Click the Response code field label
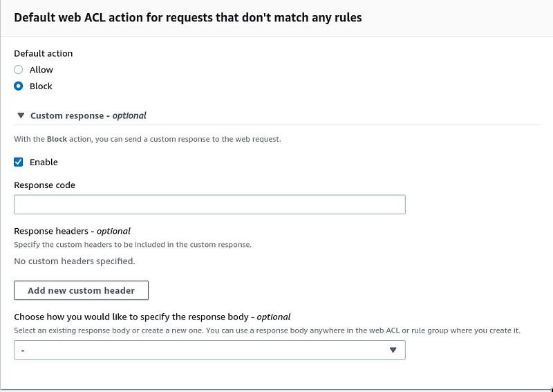The height and width of the screenshot is (392, 553). 44,185
